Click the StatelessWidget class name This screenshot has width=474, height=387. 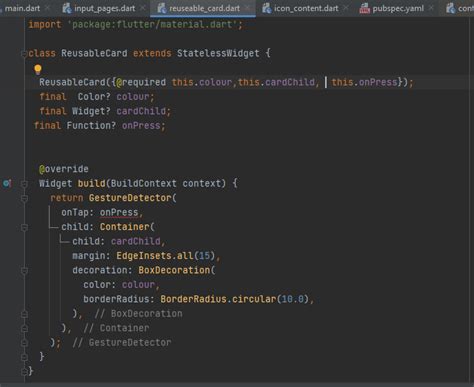pyautogui.click(x=218, y=53)
